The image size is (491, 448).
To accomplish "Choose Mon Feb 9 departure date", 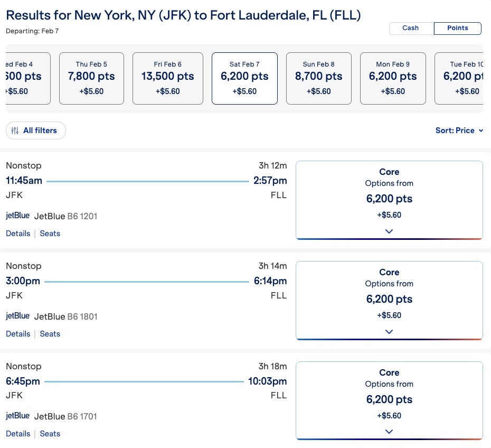I will tap(393, 78).
